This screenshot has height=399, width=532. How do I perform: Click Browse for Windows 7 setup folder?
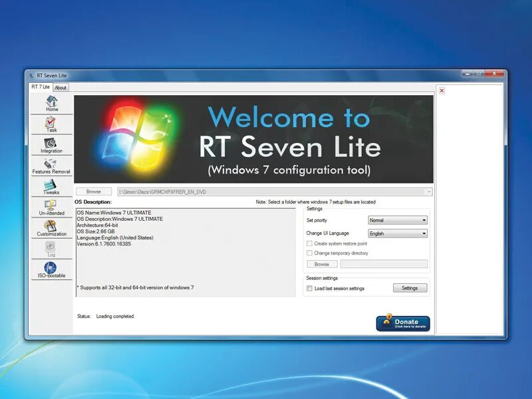click(94, 192)
